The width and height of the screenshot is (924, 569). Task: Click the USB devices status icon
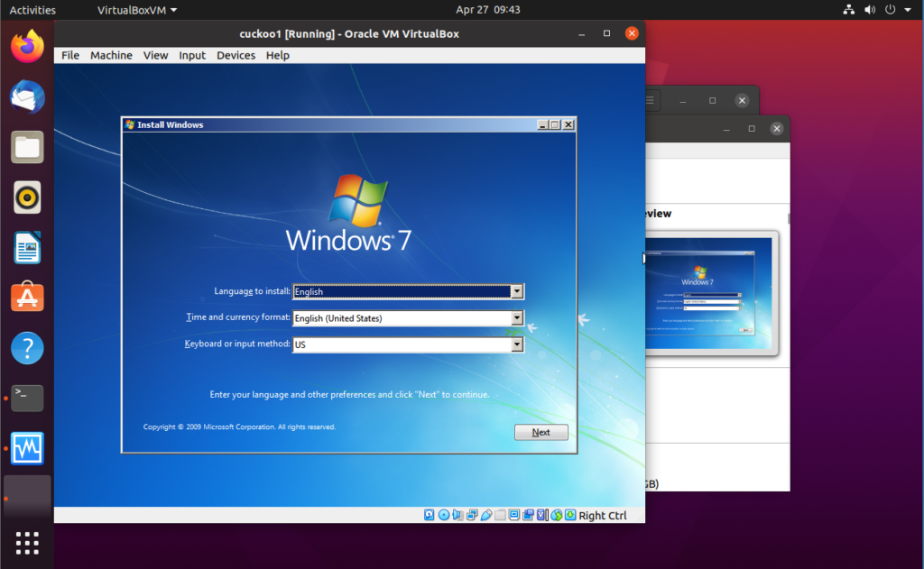point(486,515)
